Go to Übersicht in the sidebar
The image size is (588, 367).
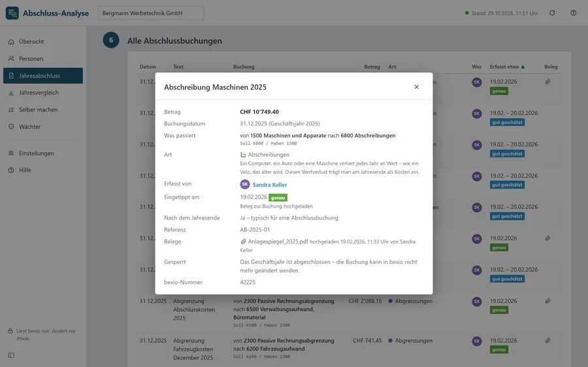[43, 42]
